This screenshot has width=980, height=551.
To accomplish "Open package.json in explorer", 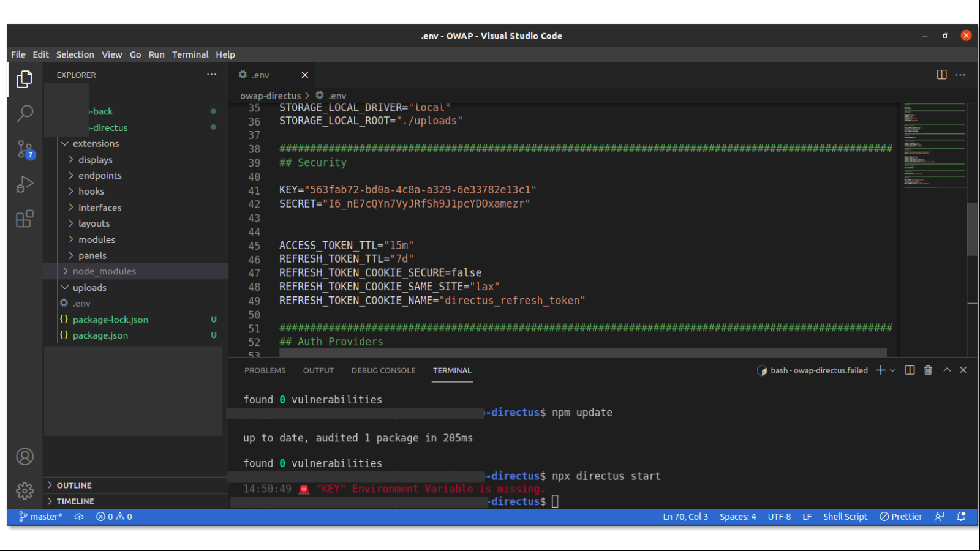I will click(x=100, y=335).
